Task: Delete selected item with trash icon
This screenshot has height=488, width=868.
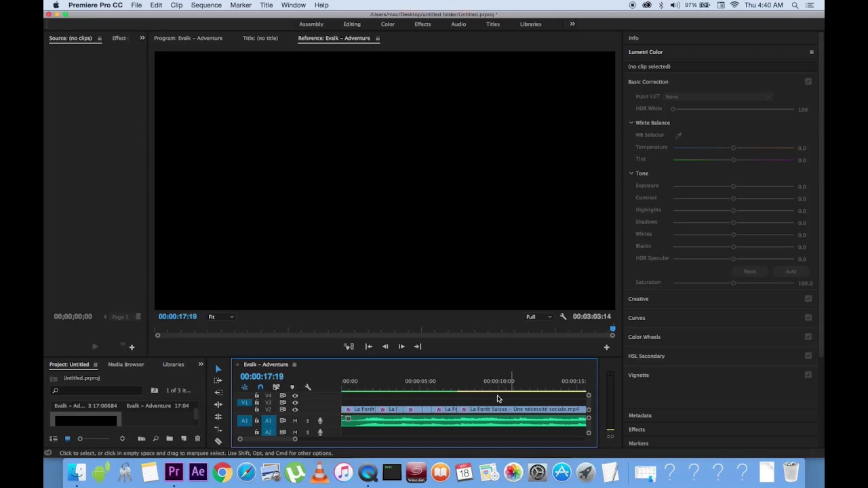Action: click(x=197, y=439)
